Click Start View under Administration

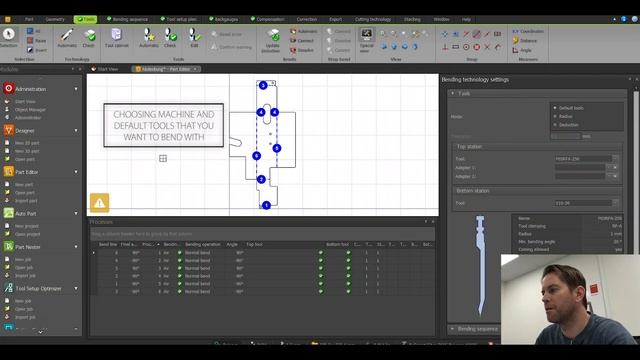[x=25, y=101]
